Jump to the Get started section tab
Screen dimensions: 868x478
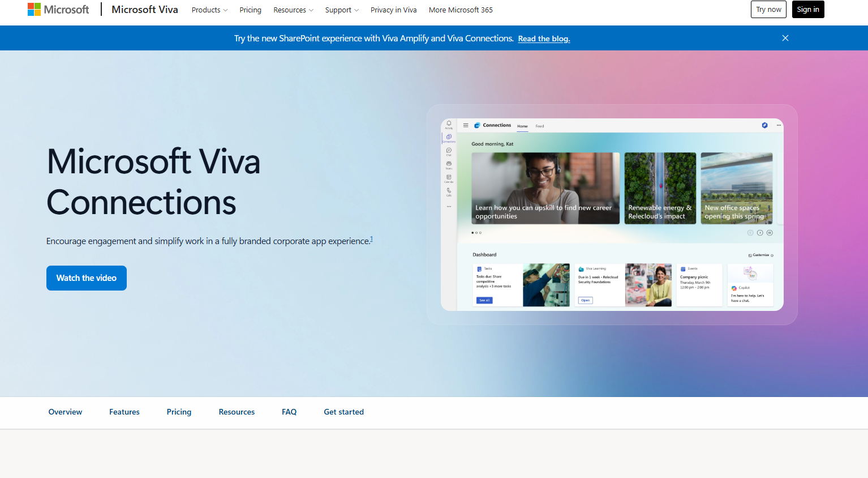click(343, 412)
